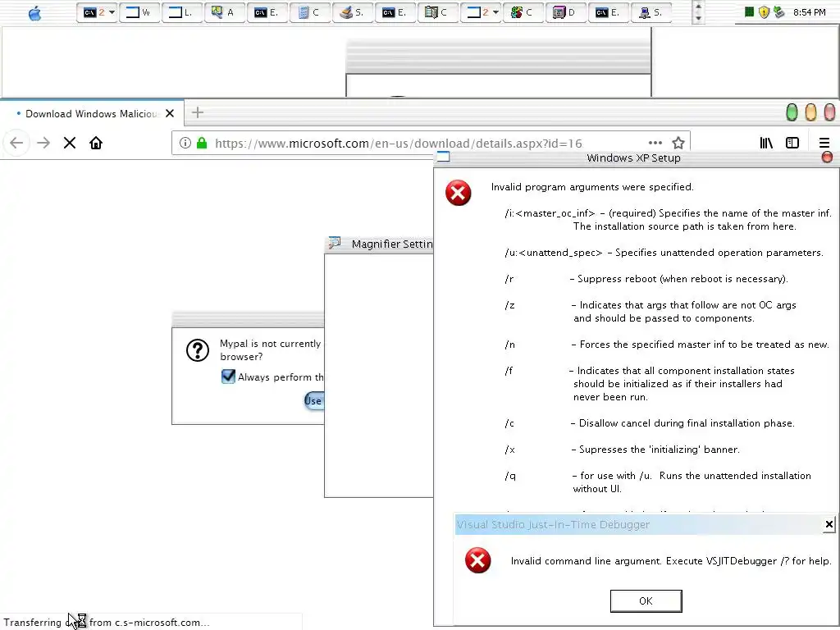
Task: Open the yellow security shield tray icon
Action: pyautogui.click(x=764, y=11)
